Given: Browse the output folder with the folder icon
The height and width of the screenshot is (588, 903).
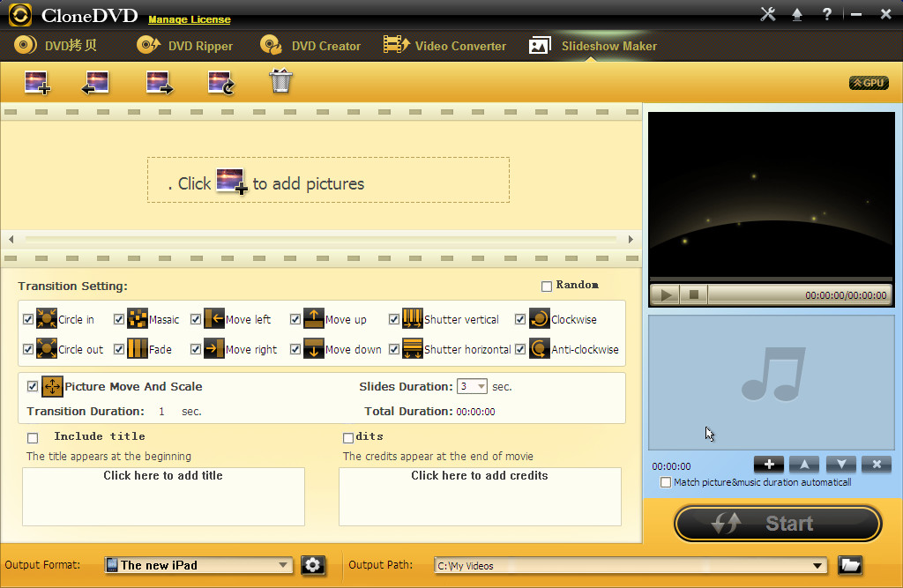Looking at the screenshot, I should tap(850, 566).
